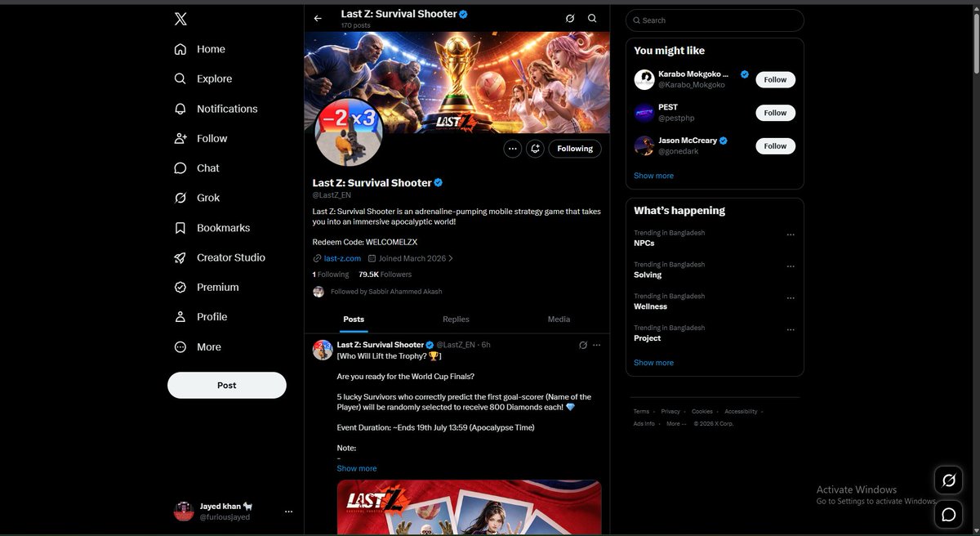This screenshot has width=980, height=536.
Task: Show more in You might like
Action: point(653,176)
